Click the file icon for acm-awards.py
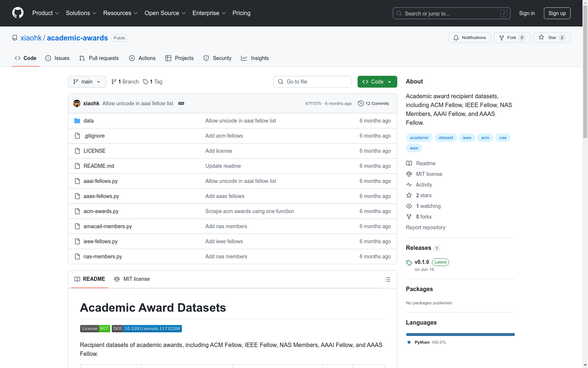The height and width of the screenshot is (368, 588). pos(77,211)
